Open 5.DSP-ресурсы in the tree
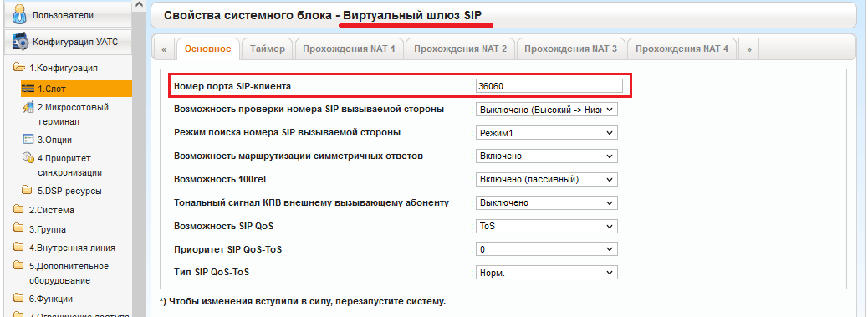Image resolution: width=868 pixels, height=317 pixels. [x=69, y=192]
